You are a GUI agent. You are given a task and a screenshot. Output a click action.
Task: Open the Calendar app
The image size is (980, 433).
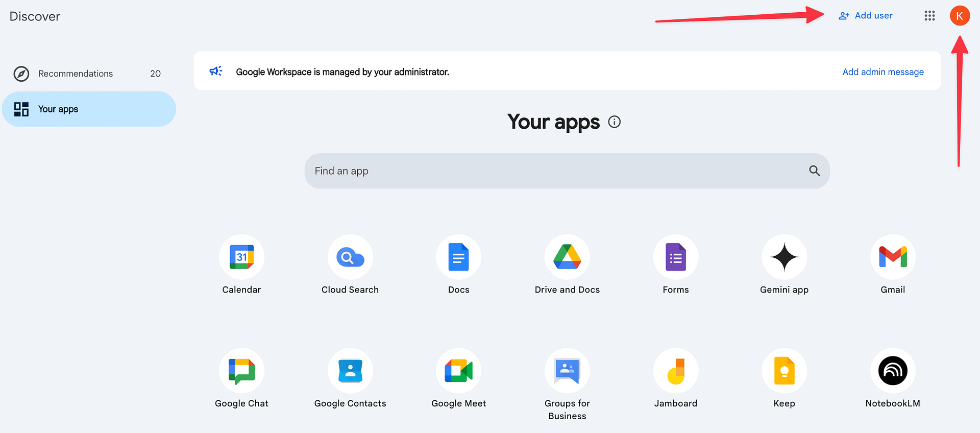[241, 257]
